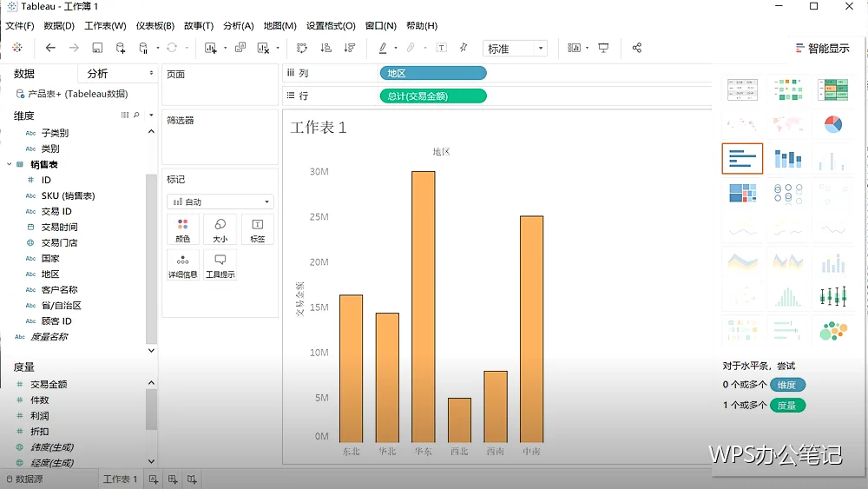Click the view data grid icon in 维度
The image size is (868, 489).
124,116
